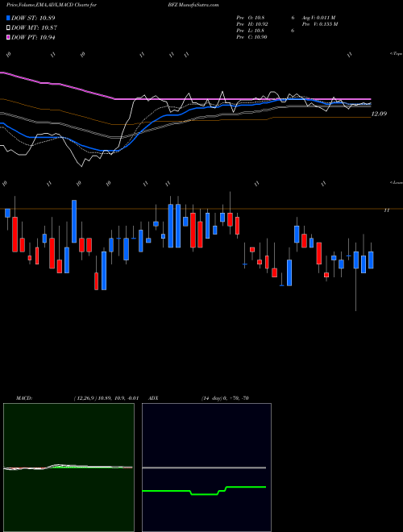Select the 'DOW PT: 10.94' legend text

(33, 37)
